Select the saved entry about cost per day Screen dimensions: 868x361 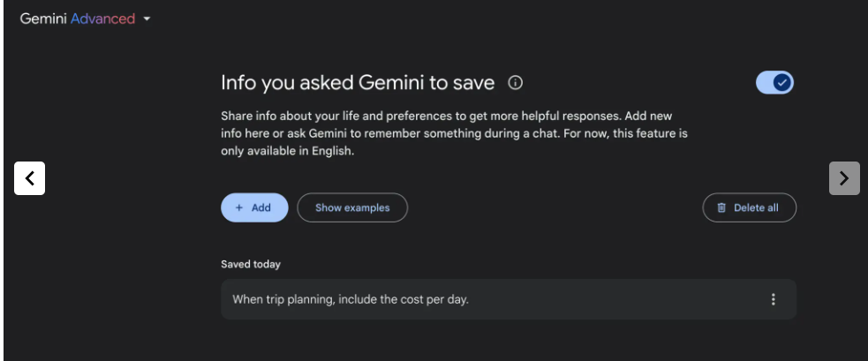509,299
